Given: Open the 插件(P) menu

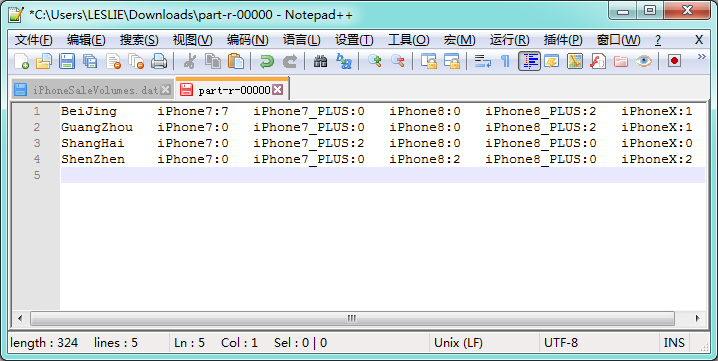Looking at the screenshot, I should coord(563,40).
